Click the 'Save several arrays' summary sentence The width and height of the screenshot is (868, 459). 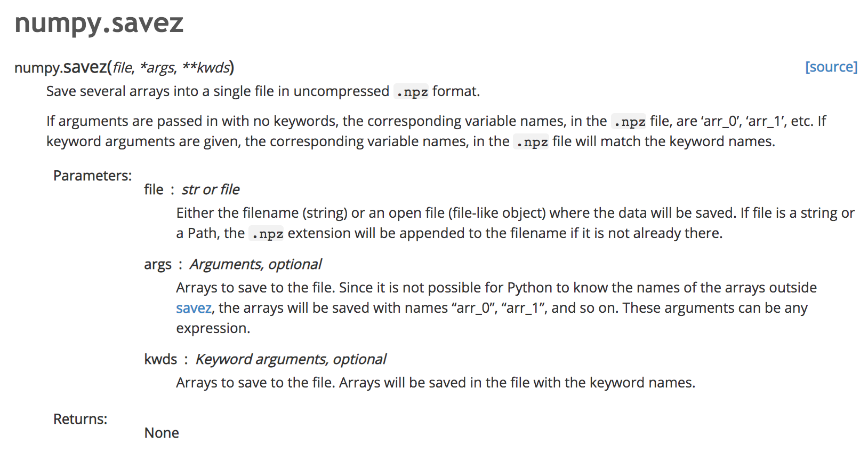pos(218,92)
